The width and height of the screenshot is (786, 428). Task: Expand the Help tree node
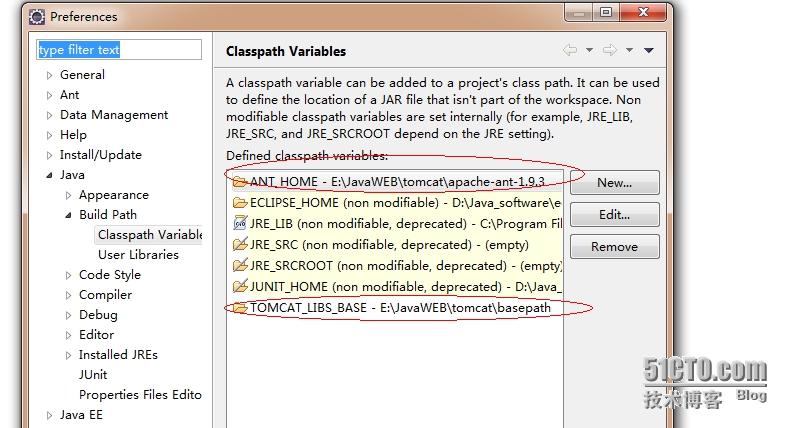click(x=49, y=135)
